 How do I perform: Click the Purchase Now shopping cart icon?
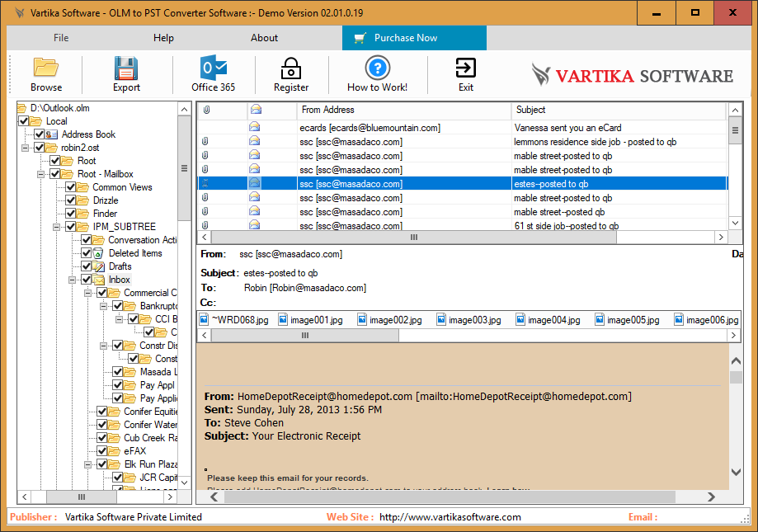point(360,38)
